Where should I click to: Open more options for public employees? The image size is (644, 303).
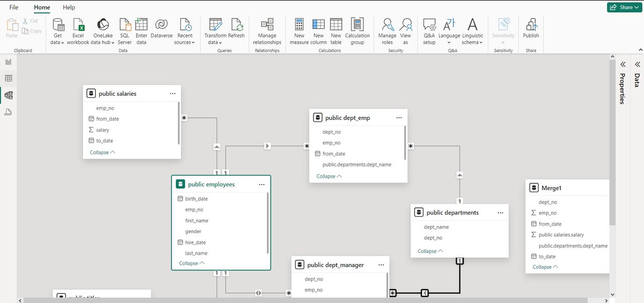coord(261,184)
